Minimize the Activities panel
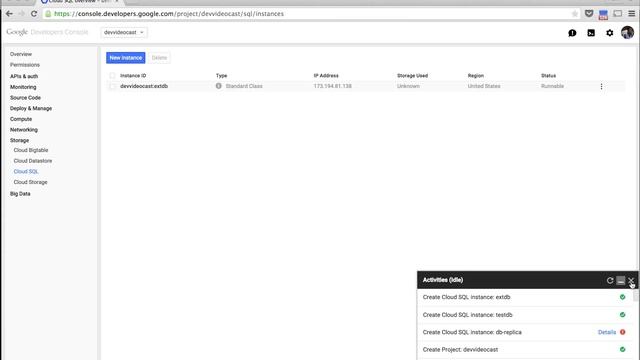 (x=621, y=280)
